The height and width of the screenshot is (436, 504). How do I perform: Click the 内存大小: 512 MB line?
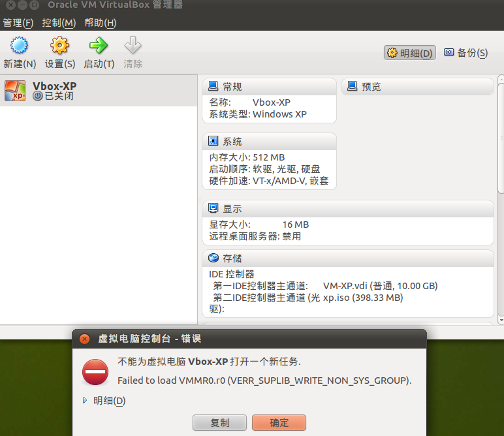tap(247, 157)
